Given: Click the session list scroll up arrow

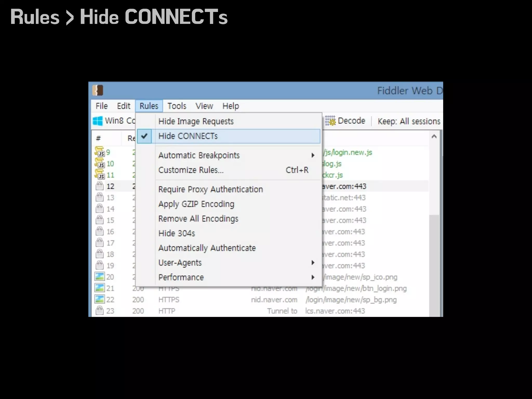Looking at the screenshot, I should pos(434,137).
